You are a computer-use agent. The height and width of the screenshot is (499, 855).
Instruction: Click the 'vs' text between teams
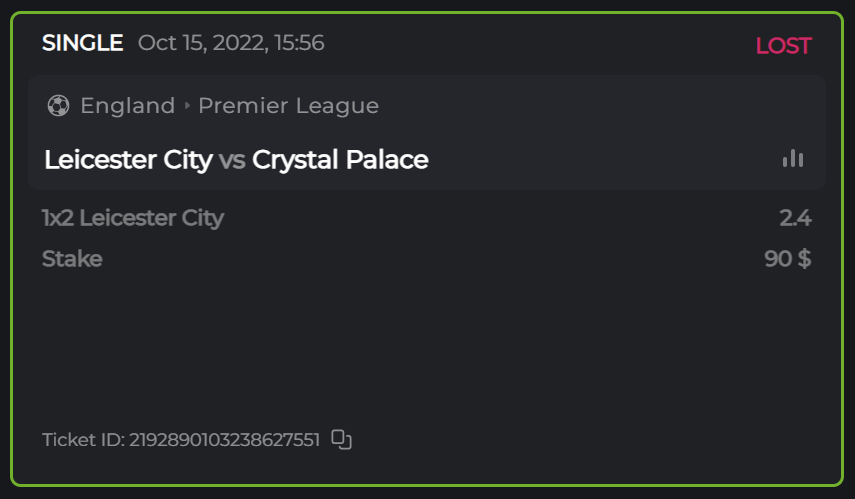point(232,160)
